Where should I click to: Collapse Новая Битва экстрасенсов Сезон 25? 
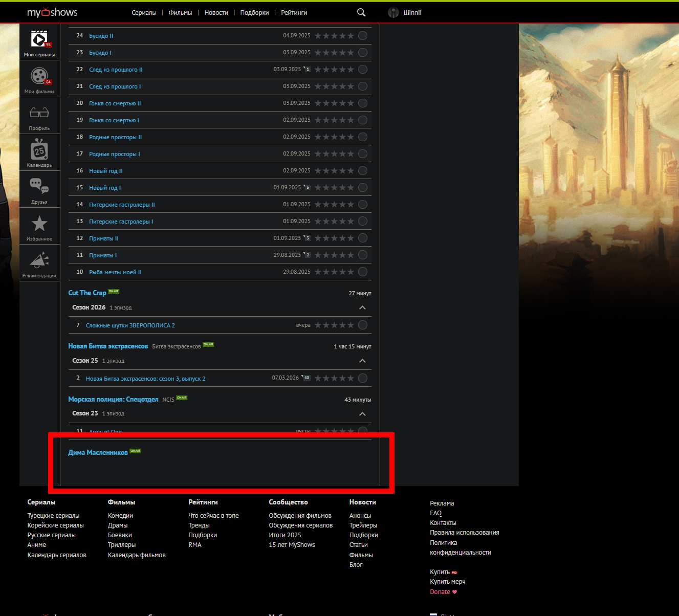point(362,361)
